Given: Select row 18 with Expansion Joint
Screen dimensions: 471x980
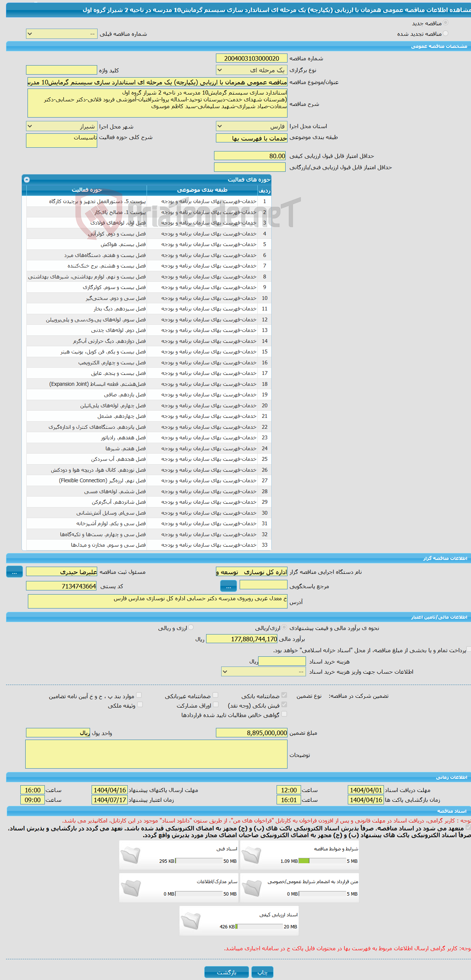Looking at the screenshot, I should click(149, 384).
